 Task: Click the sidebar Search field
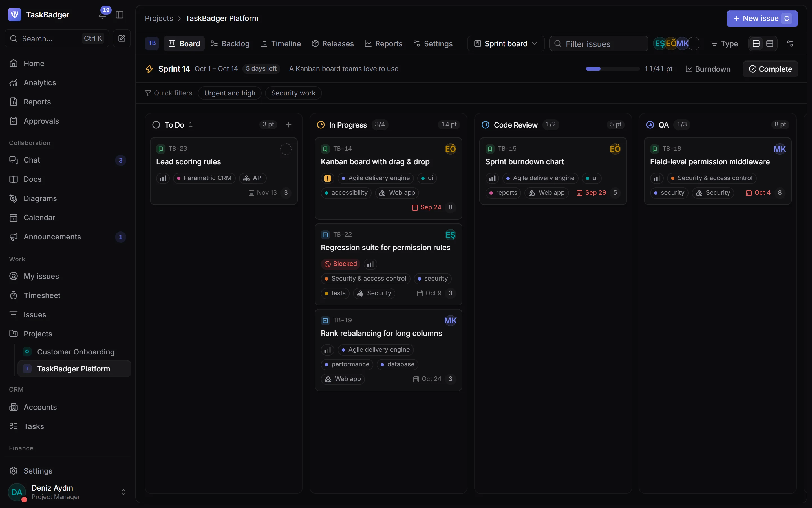tap(57, 38)
